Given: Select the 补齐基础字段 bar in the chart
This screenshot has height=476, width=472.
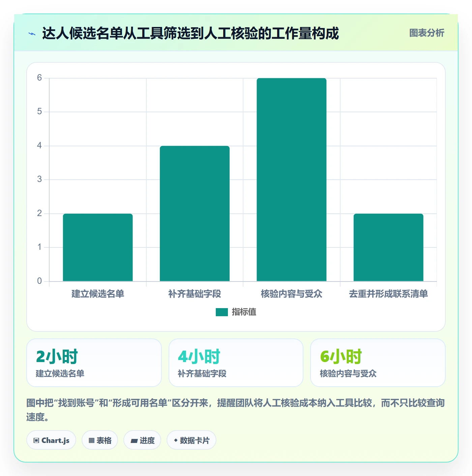Looking at the screenshot, I should [195, 213].
